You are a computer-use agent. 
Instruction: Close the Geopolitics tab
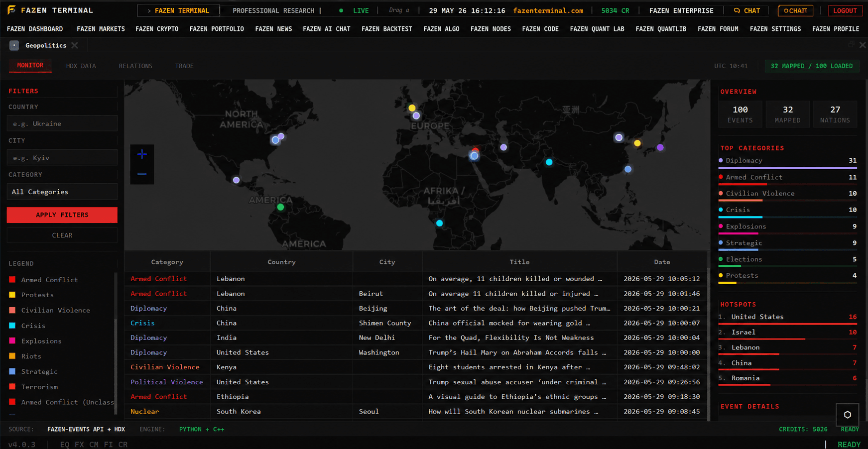(75, 45)
